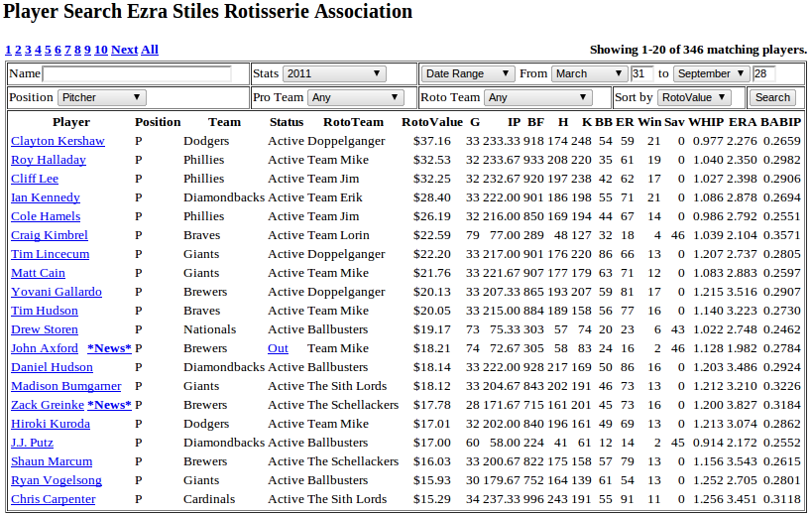The height and width of the screenshot is (517, 812).
Task: Open Clayton Kershaw player page
Action: coord(58,141)
